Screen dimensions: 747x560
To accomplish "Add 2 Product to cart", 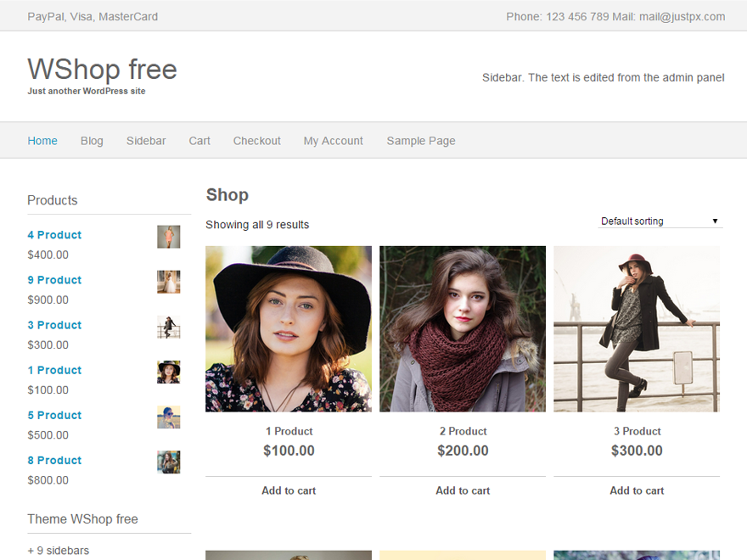I will [x=463, y=490].
